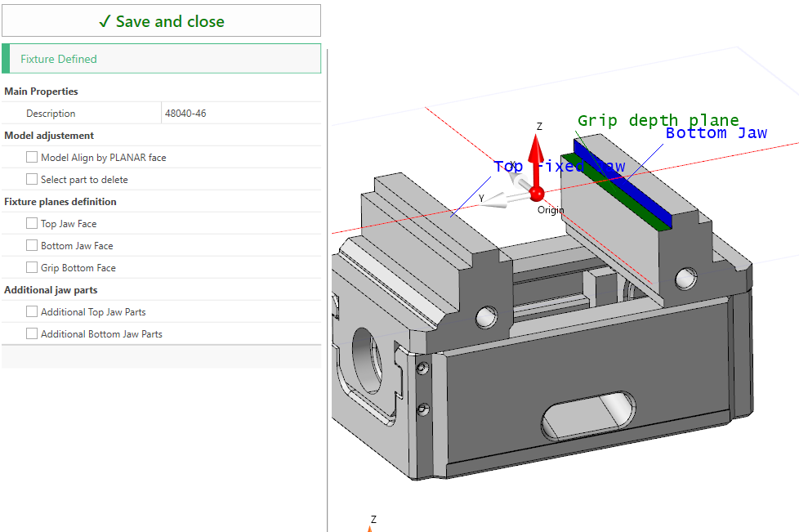Viewport: 799px width, 532px height.
Task: Check Additional Top Jaw Parts
Action: [32, 311]
